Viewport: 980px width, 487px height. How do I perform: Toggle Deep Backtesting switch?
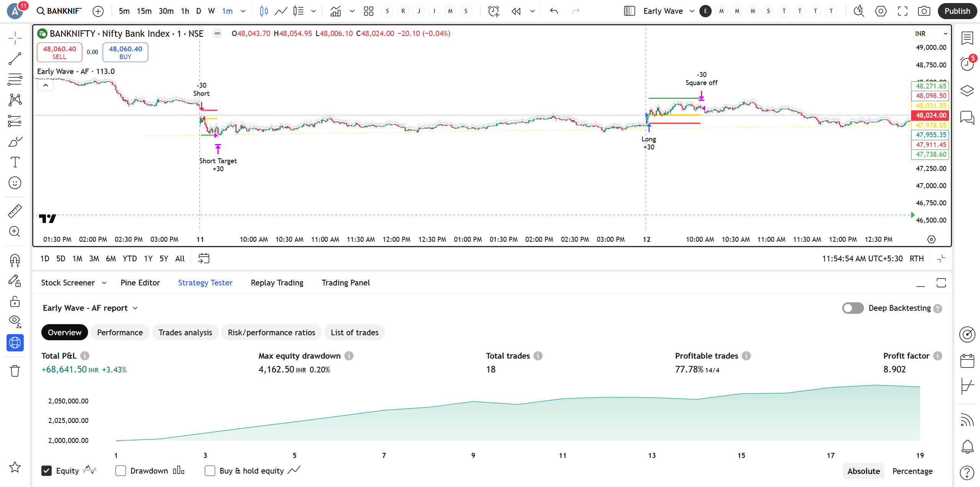pos(853,308)
